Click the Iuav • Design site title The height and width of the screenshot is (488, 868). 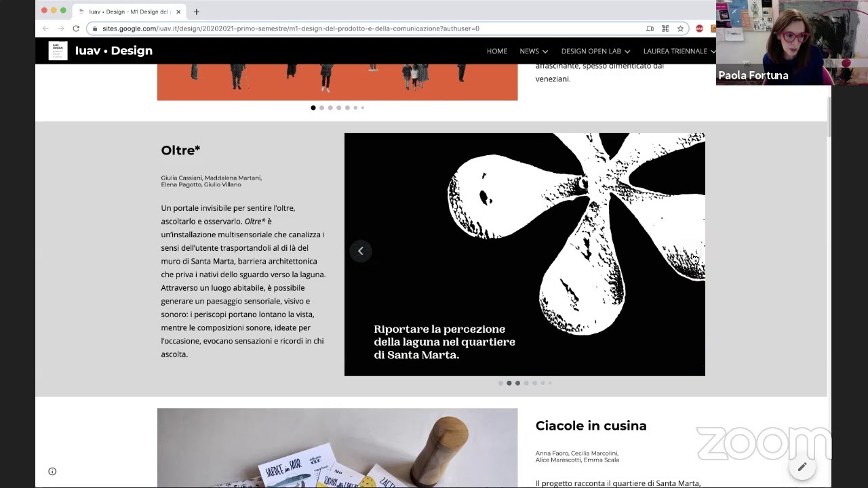point(114,51)
